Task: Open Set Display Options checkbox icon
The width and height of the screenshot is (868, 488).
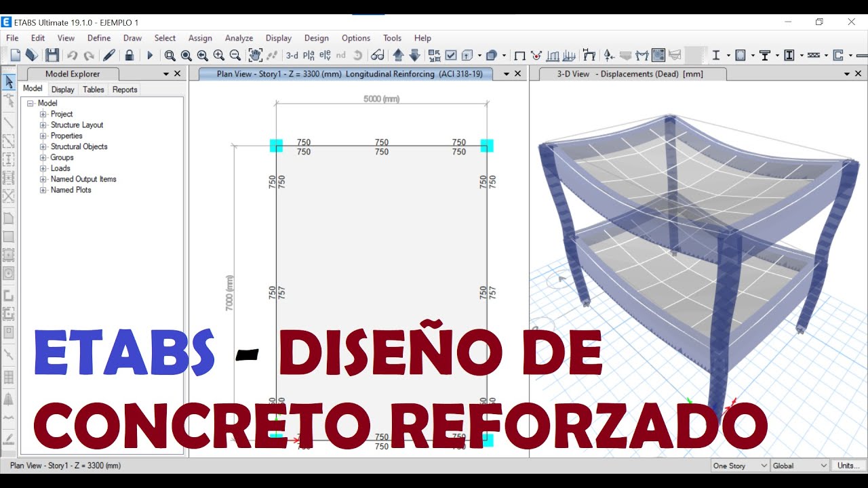Action: coord(451,56)
